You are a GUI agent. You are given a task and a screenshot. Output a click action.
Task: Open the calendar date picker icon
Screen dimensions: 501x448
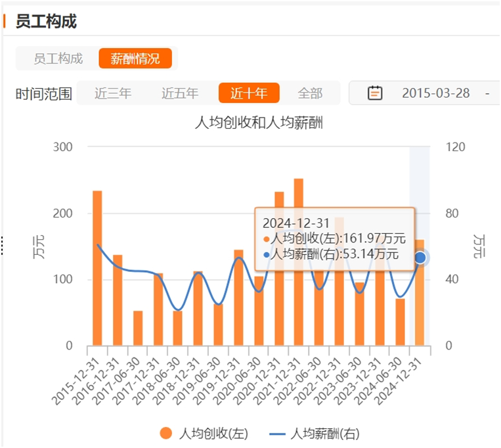(375, 93)
